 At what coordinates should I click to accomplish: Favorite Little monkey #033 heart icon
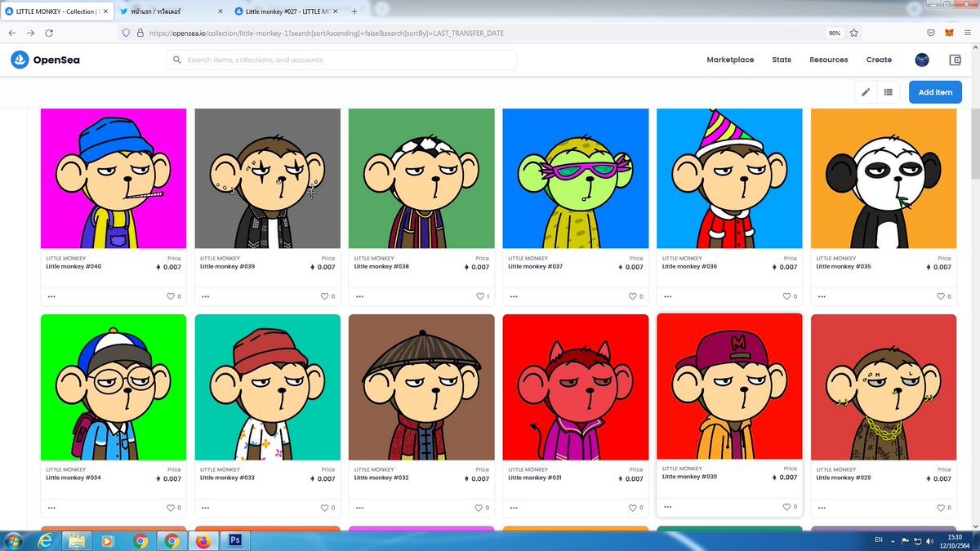click(324, 508)
